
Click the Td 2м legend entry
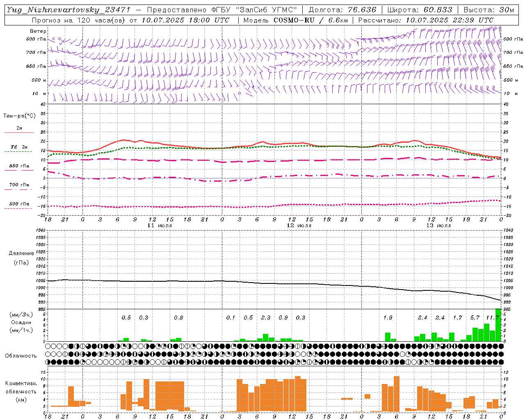pos(19,147)
